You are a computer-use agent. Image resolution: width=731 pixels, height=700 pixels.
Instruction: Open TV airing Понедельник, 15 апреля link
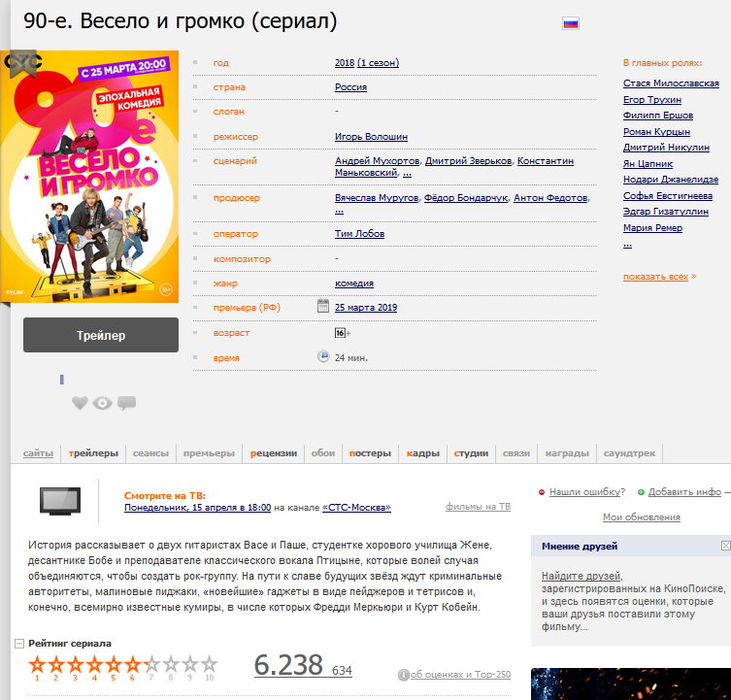(x=197, y=508)
